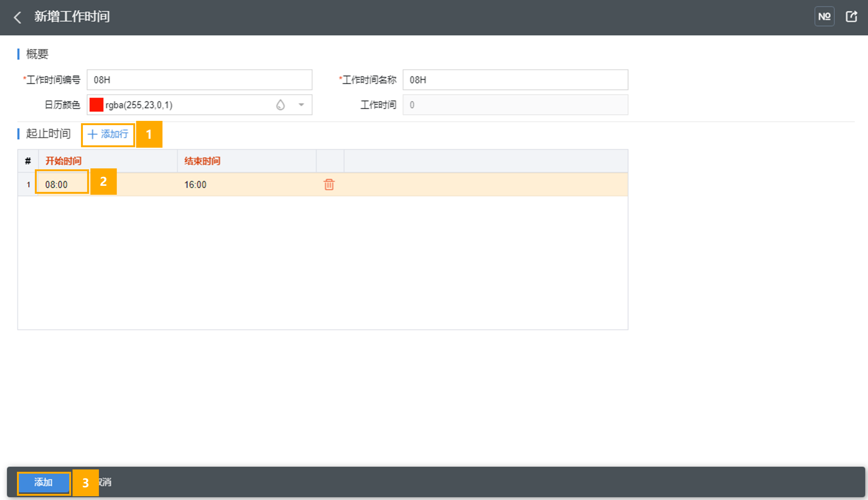868x500 pixels.
Task: Focus the 工作时间编号 input field
Action: [x=199, y=80]
